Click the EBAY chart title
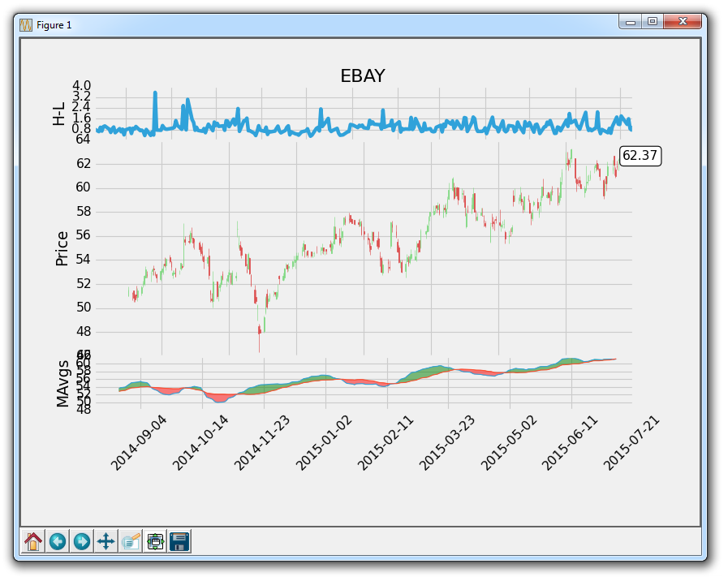The height and width of the screenshot is (581, 728). pos(362,76)
